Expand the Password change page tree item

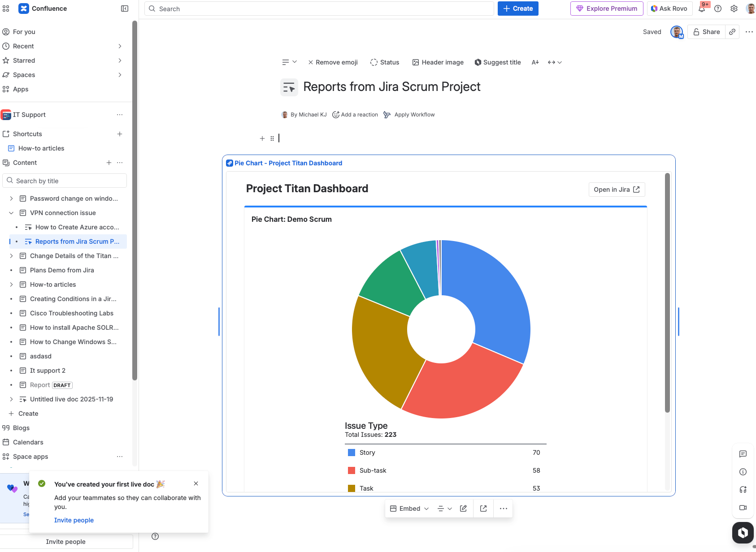click(x=12, y=198)
